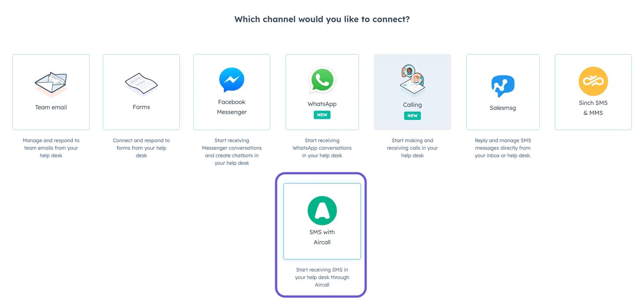Choose the Facebook Messenger label text
This screenshot has height=307, width=644.
232,107
